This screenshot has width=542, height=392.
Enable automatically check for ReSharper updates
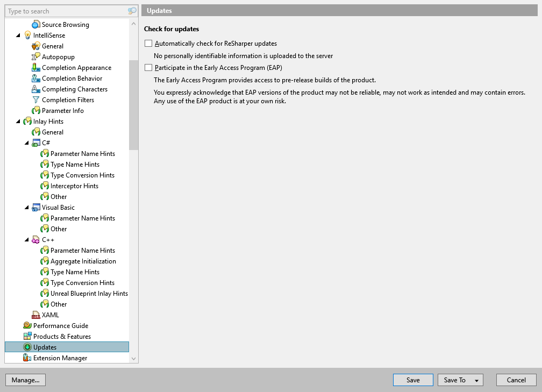(148, 43)
